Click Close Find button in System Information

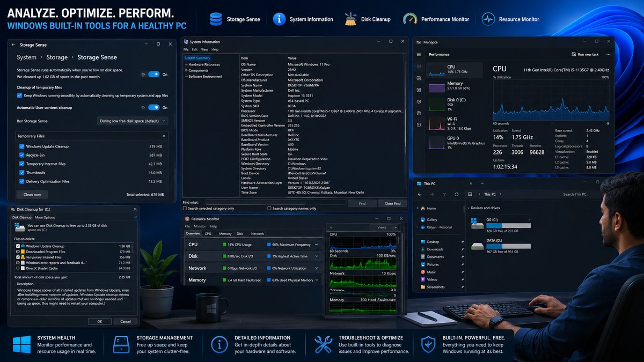pyautogui.click(x=392, y=203)
